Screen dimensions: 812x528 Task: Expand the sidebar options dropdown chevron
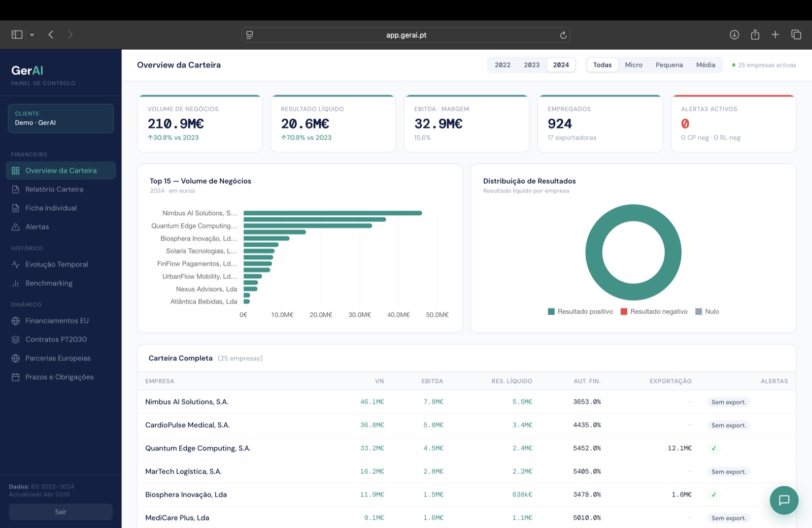[32, 35]
